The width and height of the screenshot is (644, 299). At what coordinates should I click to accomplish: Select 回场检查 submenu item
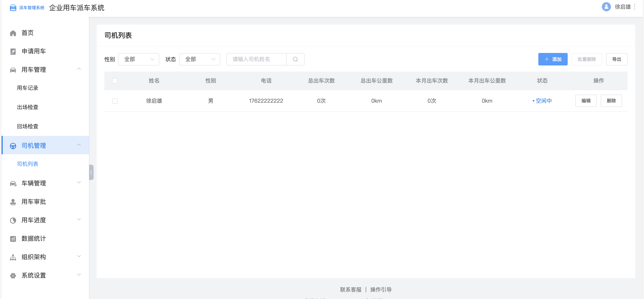click(27, 126)
